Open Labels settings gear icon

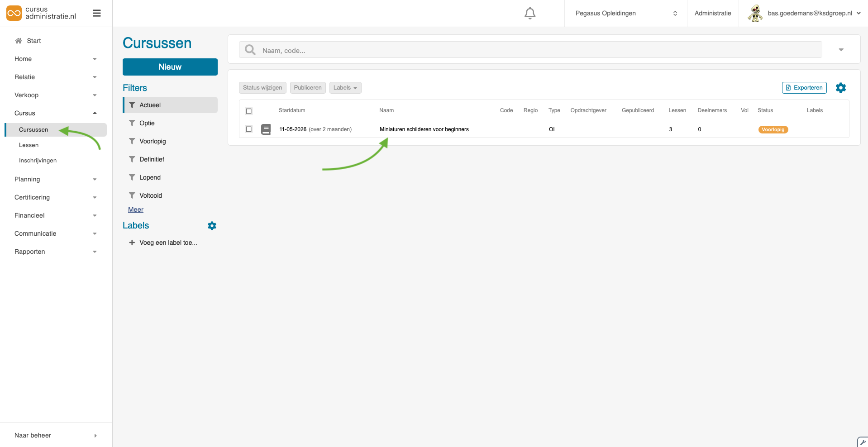coord(212,226)
